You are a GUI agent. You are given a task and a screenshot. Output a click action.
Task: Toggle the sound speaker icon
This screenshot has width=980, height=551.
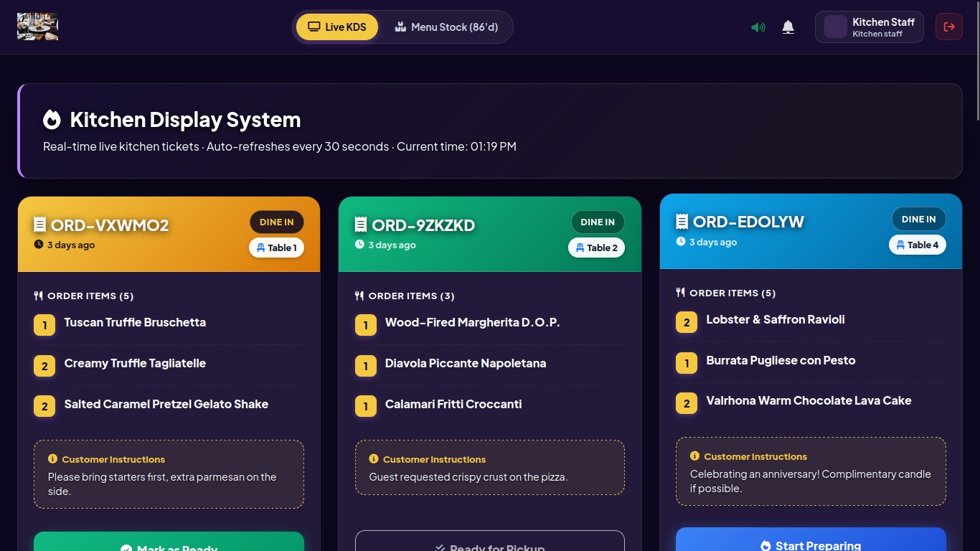758,27
